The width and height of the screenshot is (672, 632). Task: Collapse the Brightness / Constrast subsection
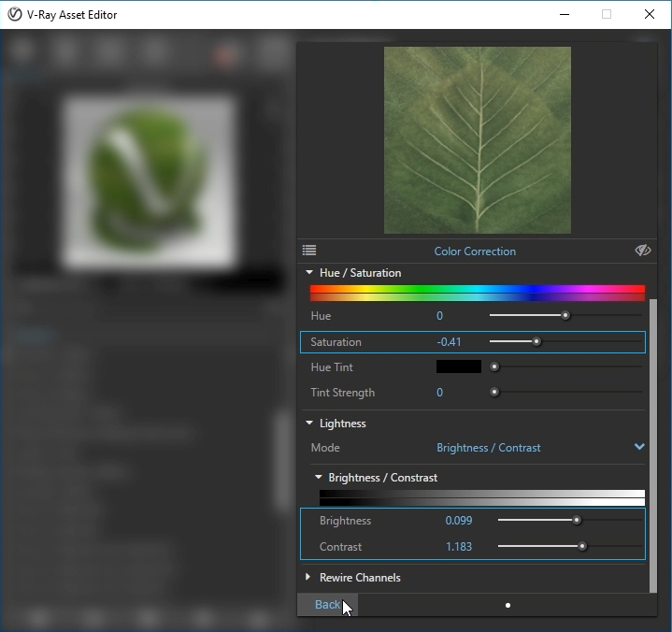[x=319, y=478]
